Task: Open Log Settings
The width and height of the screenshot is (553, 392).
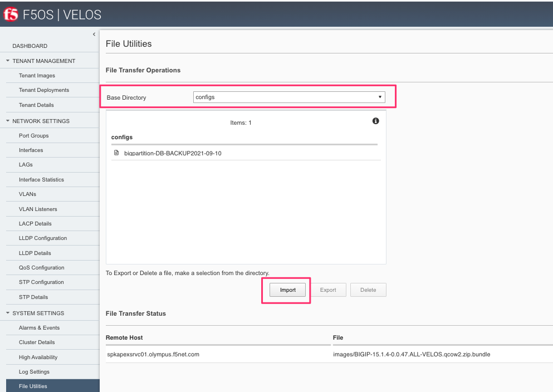Action: click(x=34, y=371)
